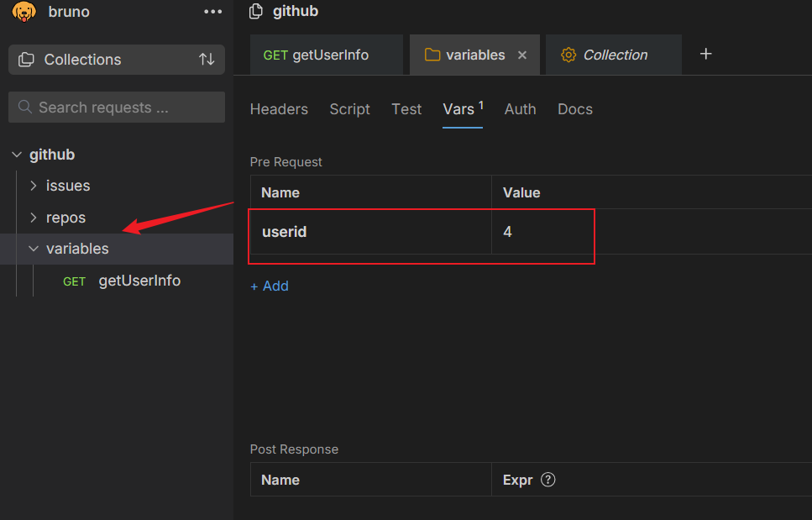Select the variables folder tab
812x520 pixels.
[474, 55]
